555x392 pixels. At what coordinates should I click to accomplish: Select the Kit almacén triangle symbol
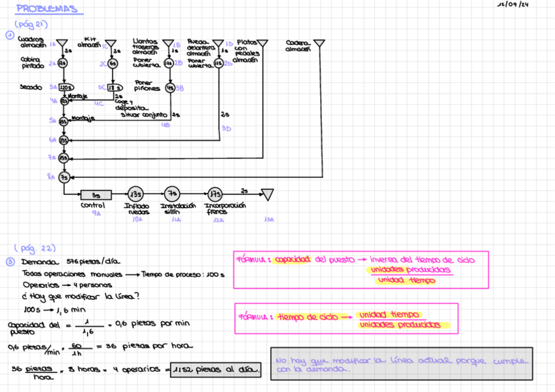[111, 45]
